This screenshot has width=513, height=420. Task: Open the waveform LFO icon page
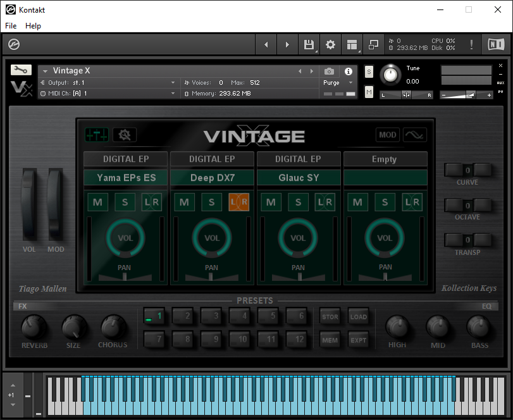click(x=414, y=135)
